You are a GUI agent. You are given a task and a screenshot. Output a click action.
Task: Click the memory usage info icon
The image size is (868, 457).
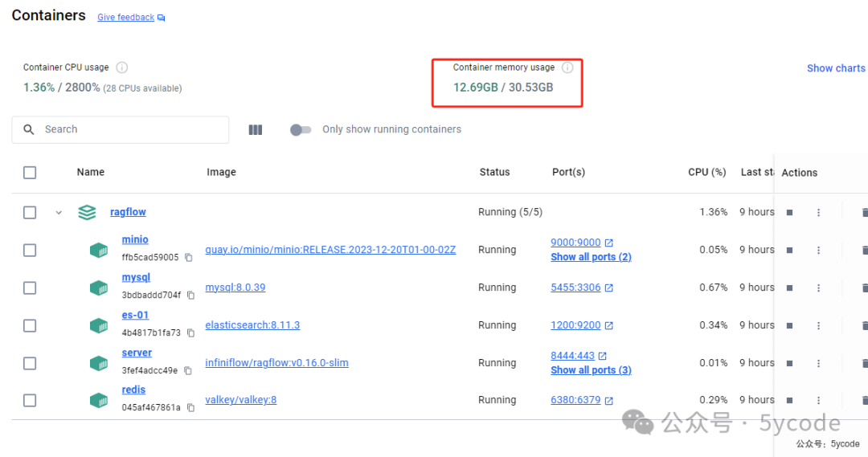point(567,67)
